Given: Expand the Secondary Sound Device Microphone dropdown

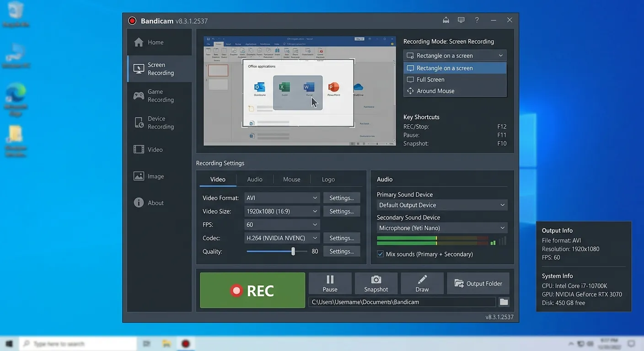Looking at the screenshot, I should [x=442, y=228].
